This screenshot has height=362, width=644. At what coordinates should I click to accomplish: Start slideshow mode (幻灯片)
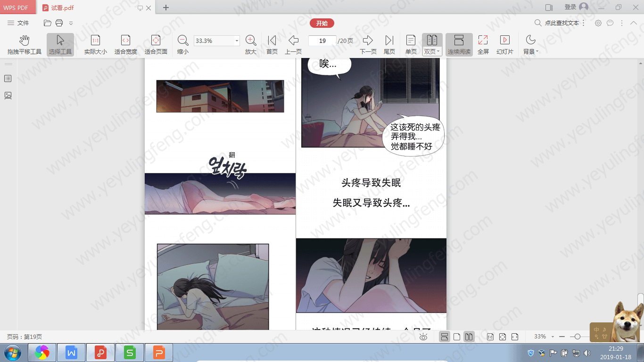505,45
